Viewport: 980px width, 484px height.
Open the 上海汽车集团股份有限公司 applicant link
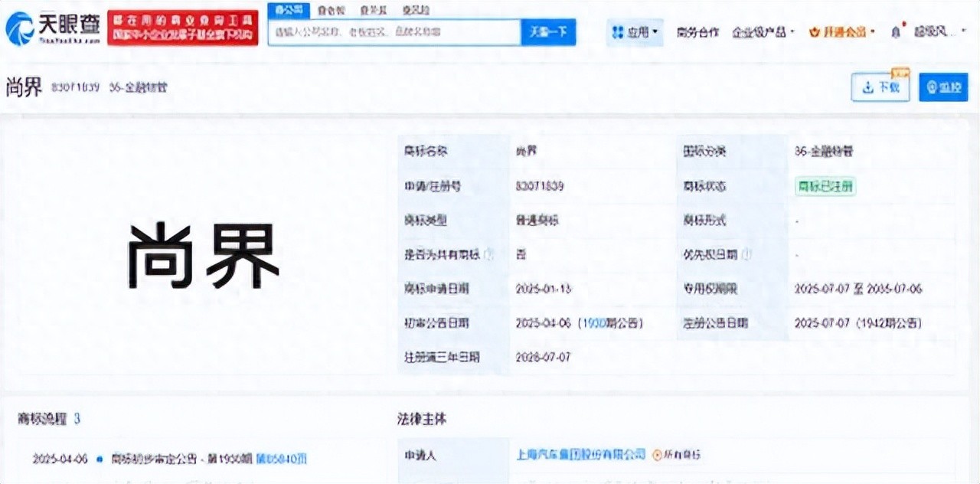(581, 454)
